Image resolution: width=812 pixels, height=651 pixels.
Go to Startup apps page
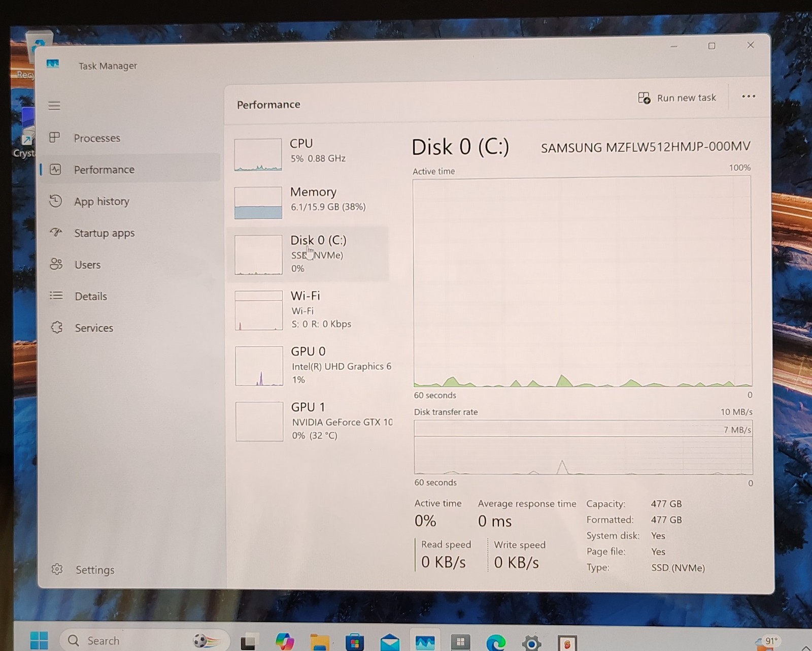(130, 233)
